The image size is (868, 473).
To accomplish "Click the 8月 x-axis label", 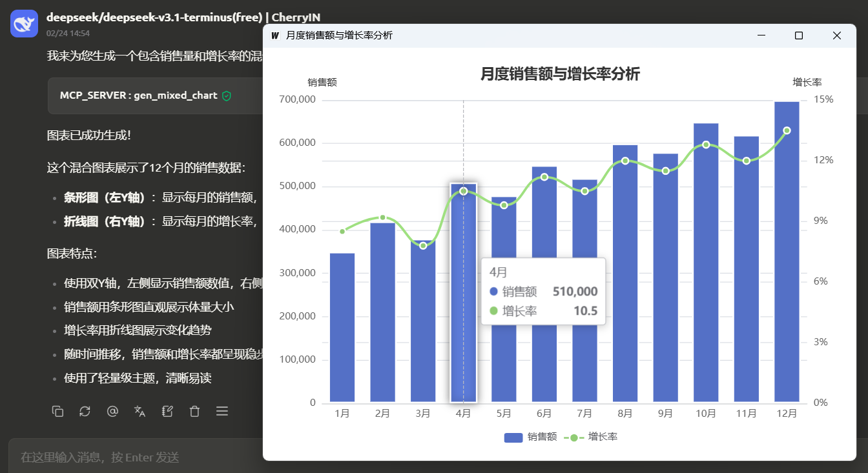I will click(625, 414).
